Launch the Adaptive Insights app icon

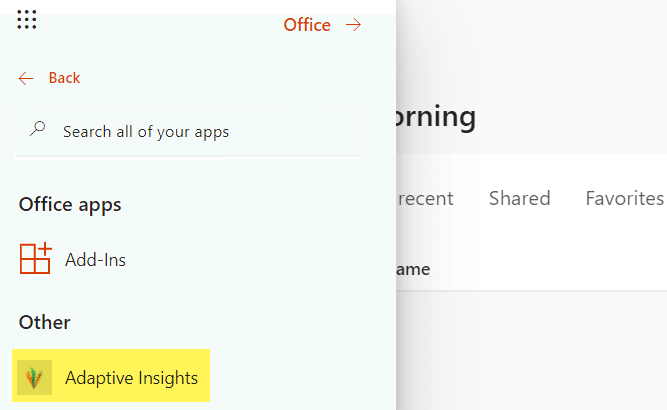(x=35, y=378)
